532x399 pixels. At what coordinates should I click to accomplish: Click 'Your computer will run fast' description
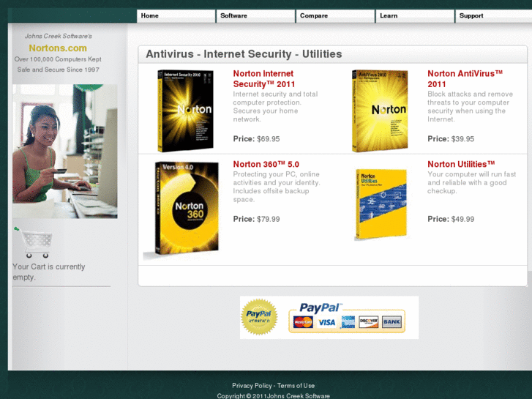coord(471,183)
